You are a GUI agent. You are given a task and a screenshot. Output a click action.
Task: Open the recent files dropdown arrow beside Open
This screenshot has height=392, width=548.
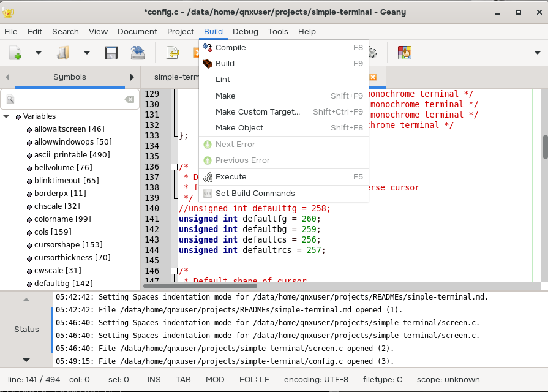tap(87, 53)
